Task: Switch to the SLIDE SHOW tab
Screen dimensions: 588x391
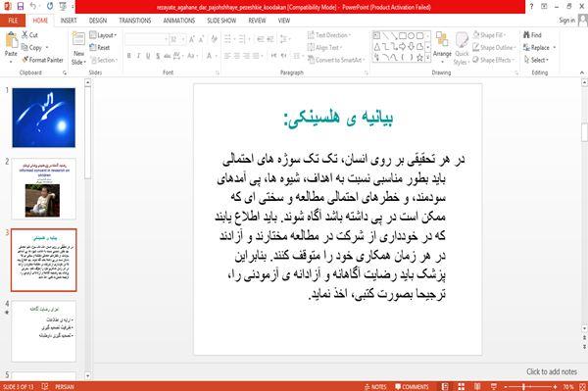Action: pyautogui.click(x=221, y=21)
